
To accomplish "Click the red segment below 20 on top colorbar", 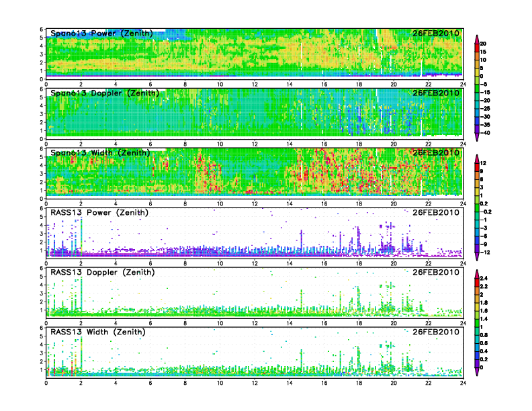I will coord(477,48).
